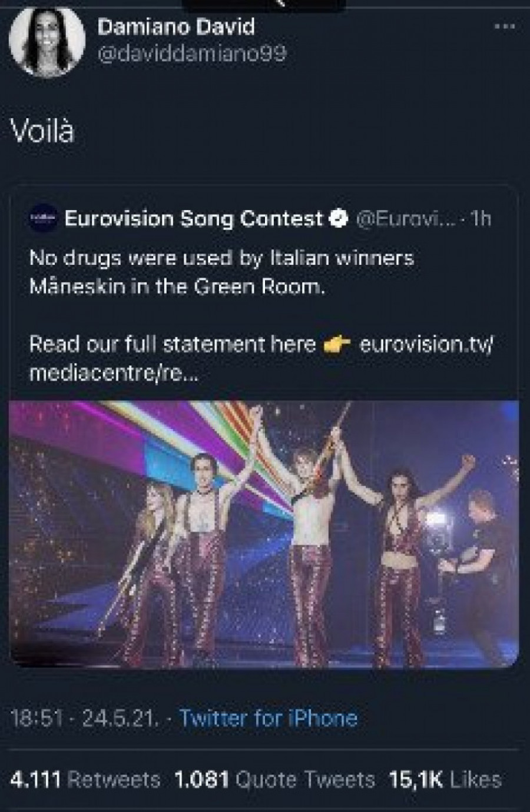Open Damiano David's profile picture

(x=48, y=42)
